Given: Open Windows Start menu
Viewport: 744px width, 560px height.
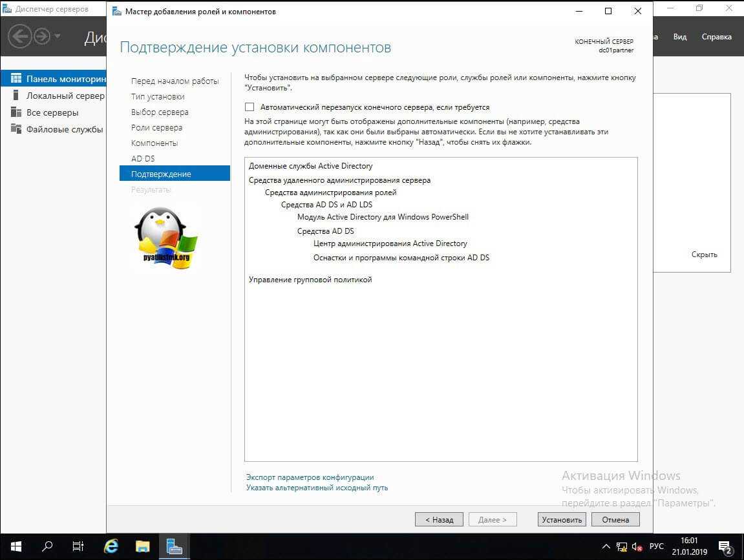Looking at the screenshot, I should click(16, 546).
